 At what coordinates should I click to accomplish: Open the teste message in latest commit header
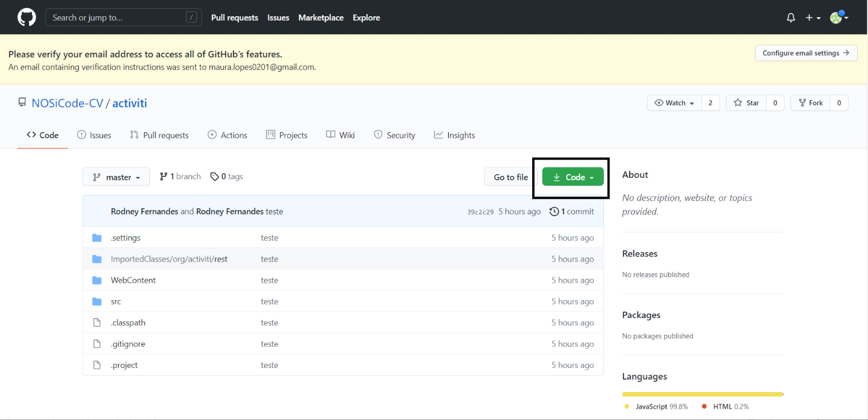274,212
